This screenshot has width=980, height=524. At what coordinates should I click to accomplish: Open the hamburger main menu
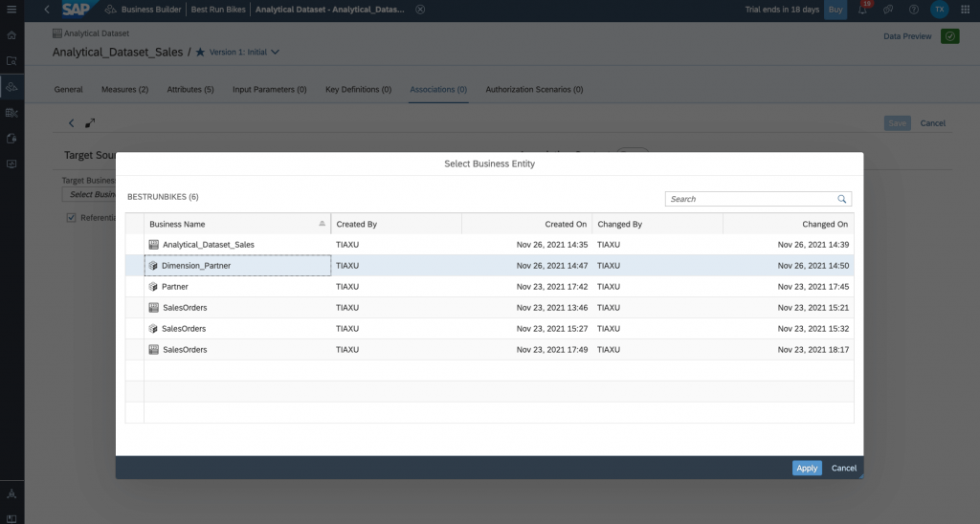11,10
